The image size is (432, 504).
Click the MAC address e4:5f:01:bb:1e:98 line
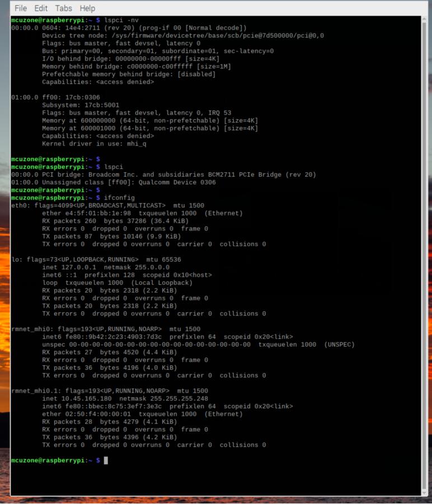tap(142, 213)
